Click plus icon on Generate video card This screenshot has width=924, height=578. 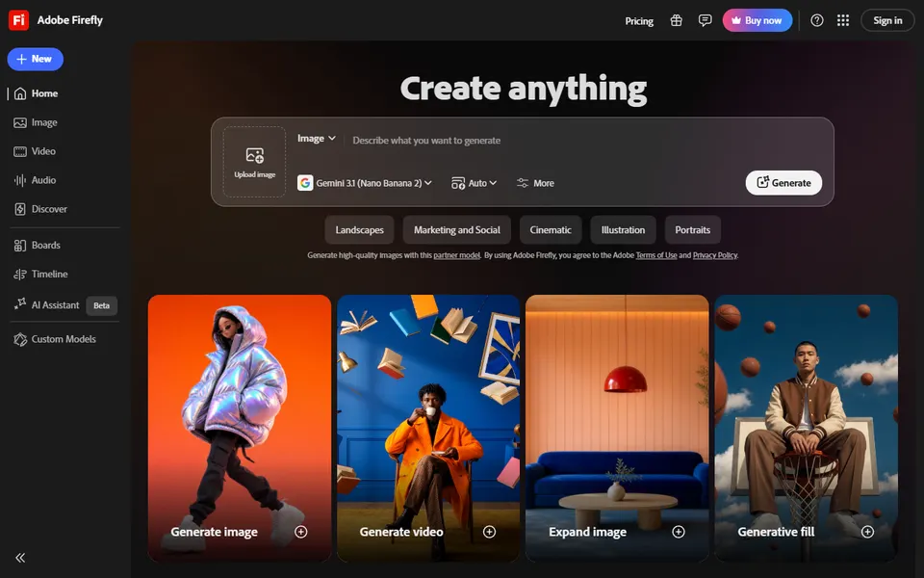pos(489,532)
